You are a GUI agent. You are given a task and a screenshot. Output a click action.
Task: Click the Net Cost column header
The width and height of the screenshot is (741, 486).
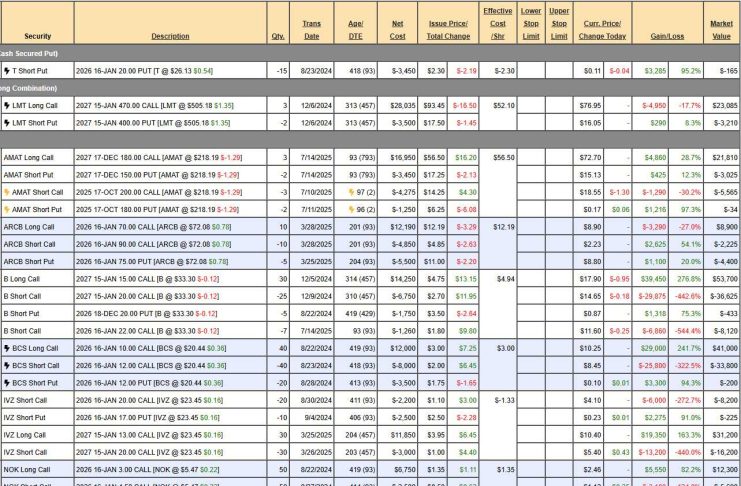click(397, 30)
